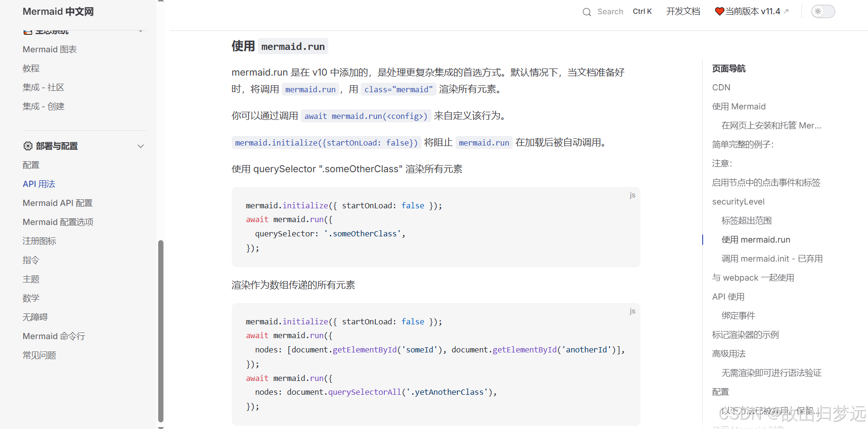868x429 pixels.
Task: Select 使用 mermaid.run in page navigation
Action: (756, 240)
